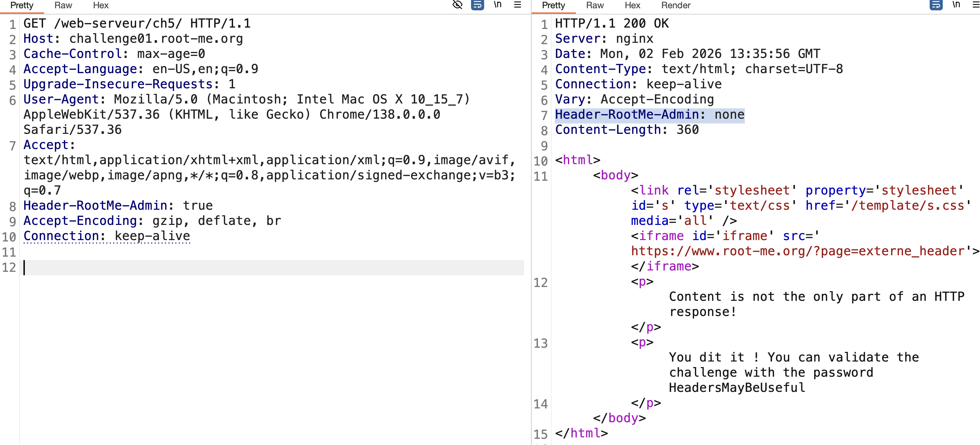Open hamburger menu in request pane

pyautogui.click(x=517, y=5)
